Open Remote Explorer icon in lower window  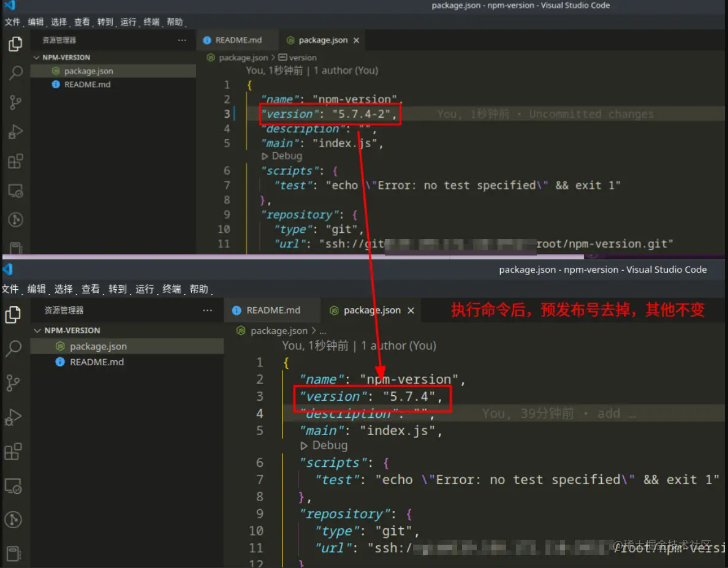[x=13, y=486]
